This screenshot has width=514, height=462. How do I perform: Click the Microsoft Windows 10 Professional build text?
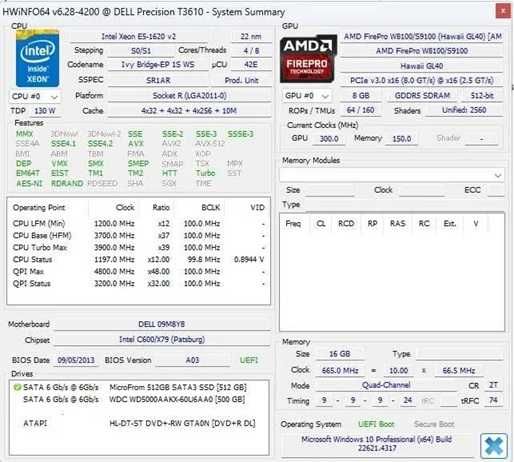coord(377,444)
